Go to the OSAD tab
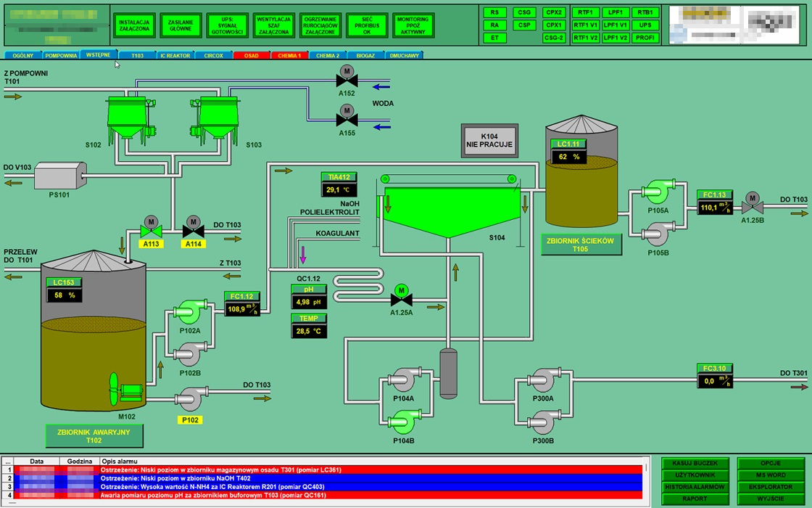812x508 pixels. (x=251, y=55)
